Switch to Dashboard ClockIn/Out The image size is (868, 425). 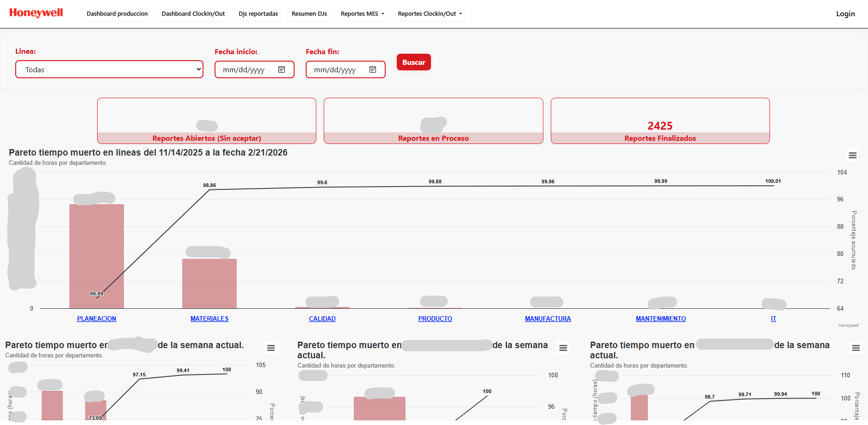coord(193,13)
